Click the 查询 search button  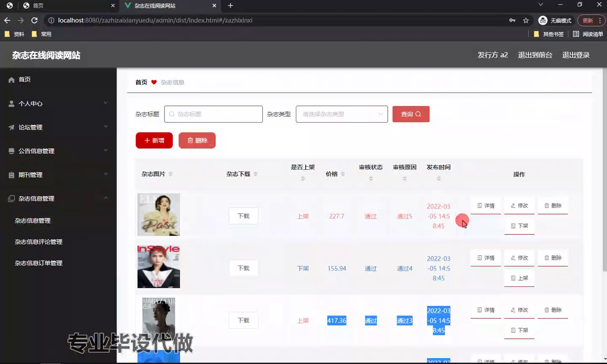click(411, 114)
